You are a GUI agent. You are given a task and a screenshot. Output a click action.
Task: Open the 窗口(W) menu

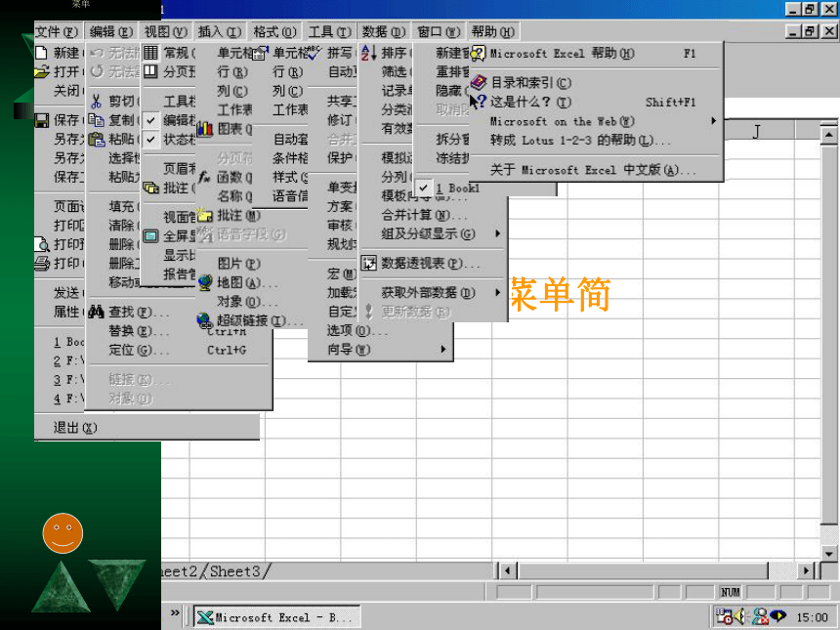[439, 32]
